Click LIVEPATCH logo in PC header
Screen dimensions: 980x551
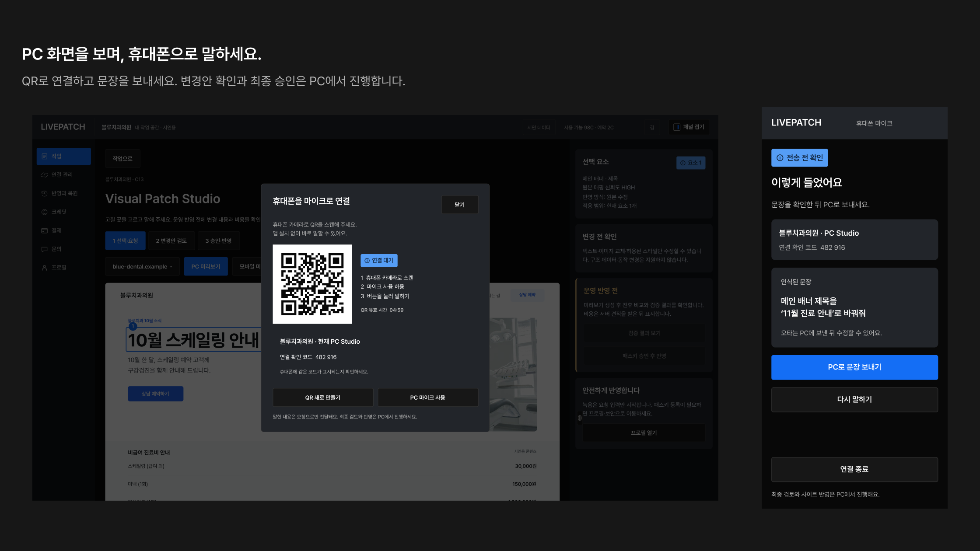point(63,127)
